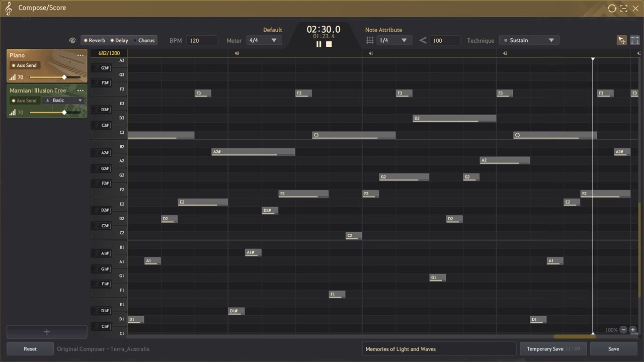This screenshot has width=644, height=362.
Task: Click the Save button
Action: coord(613,349)
